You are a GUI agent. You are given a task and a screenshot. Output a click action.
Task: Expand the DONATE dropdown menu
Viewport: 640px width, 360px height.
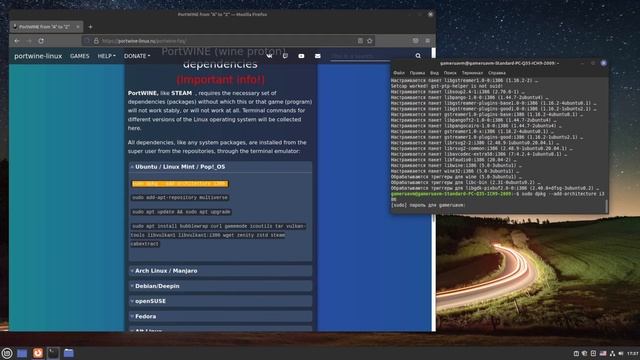pos(137,56)
